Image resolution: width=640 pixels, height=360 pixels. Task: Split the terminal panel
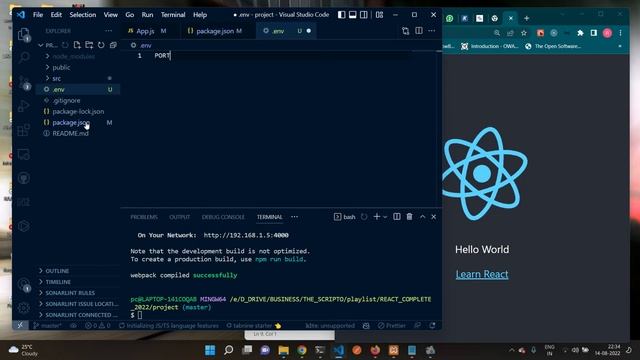click(x=397, y=217)
